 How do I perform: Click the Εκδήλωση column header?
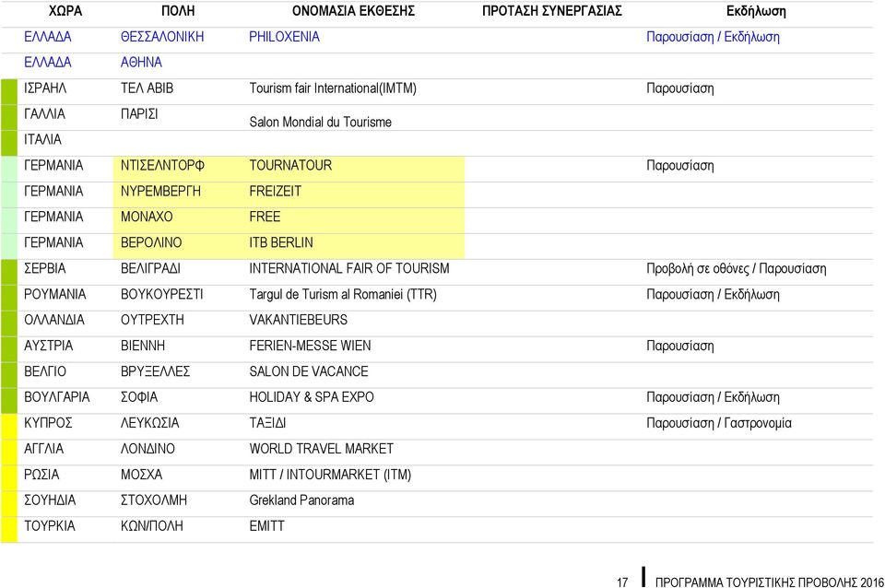(756, 11)
